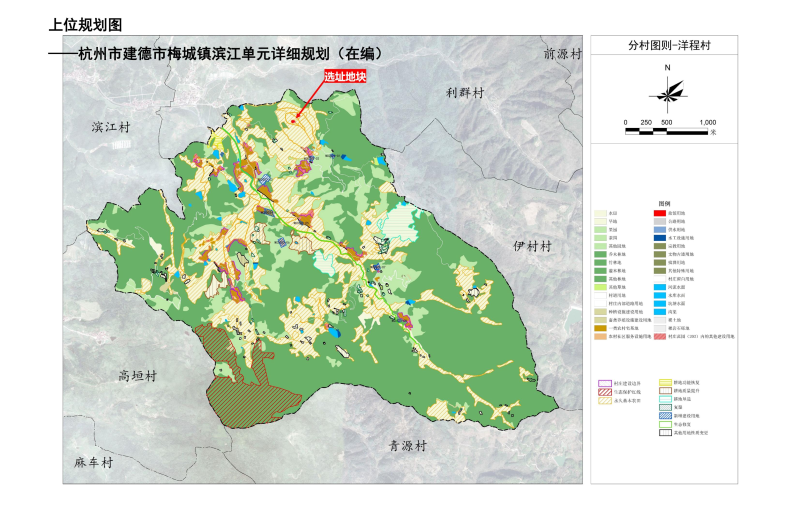Click the north arrow compass symbol
Viewport: 800px width, 519px height.
pos(666,92)
